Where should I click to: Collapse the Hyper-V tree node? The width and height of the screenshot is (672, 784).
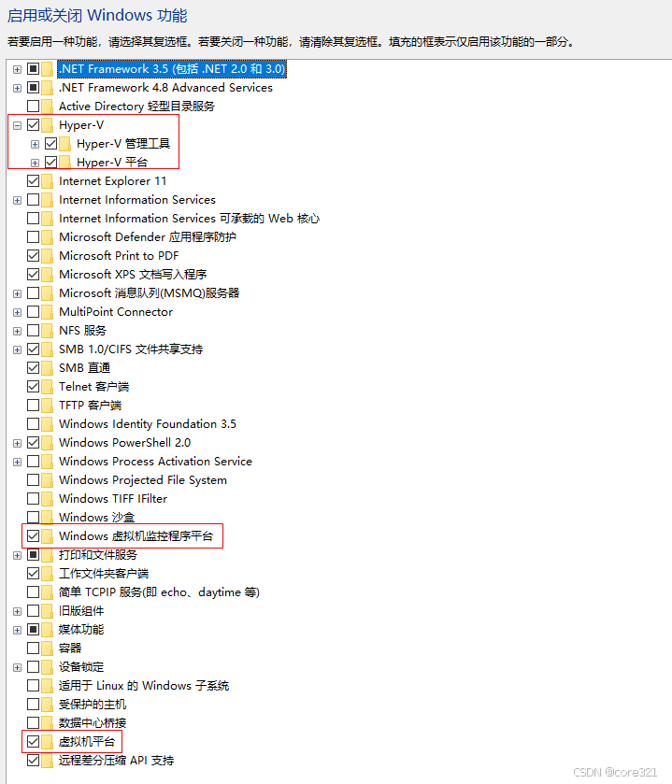pyautogui.click(x=17, y=125)
